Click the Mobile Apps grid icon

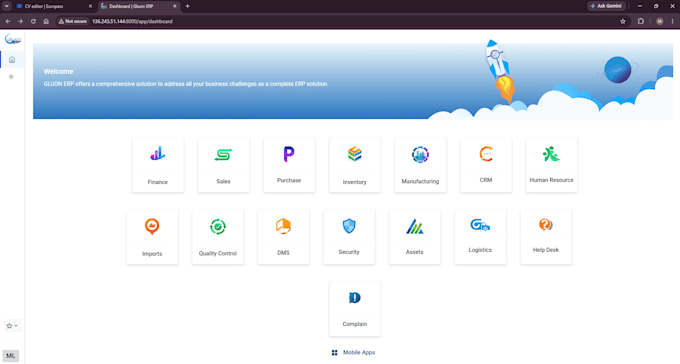[334, 353]
